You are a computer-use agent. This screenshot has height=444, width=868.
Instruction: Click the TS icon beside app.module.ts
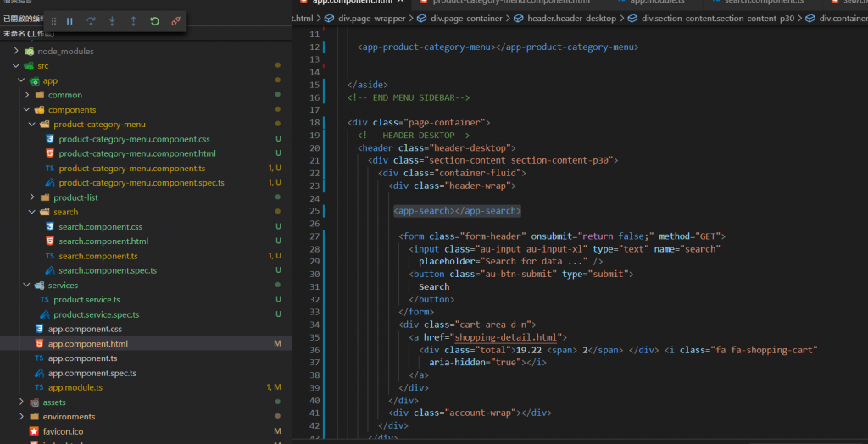(x=39, y=387)
